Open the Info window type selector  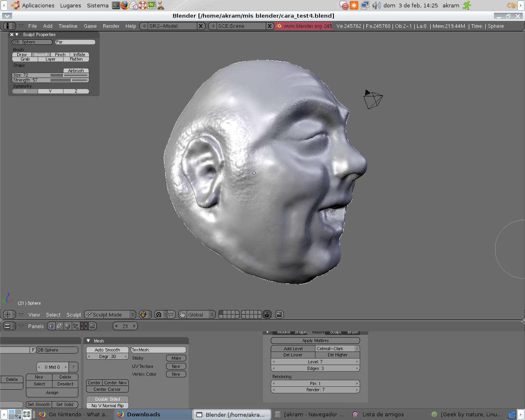[x=9, y=26]
